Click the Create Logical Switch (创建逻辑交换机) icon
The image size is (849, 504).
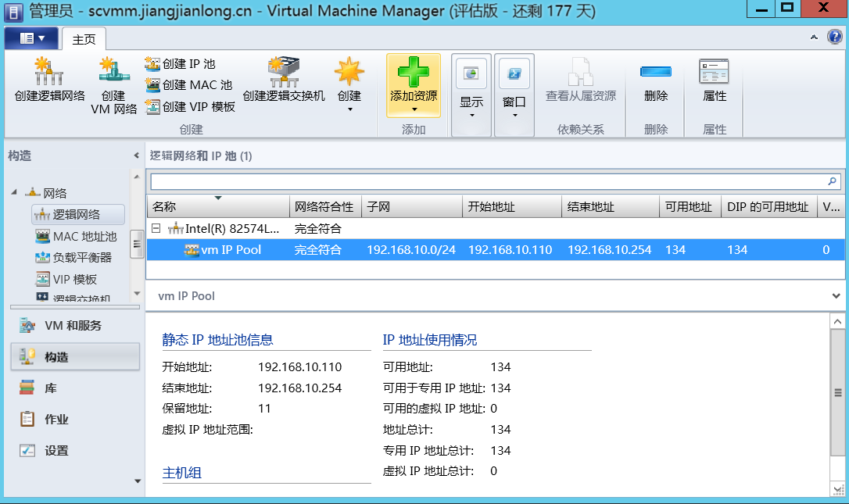pos(284,78)
